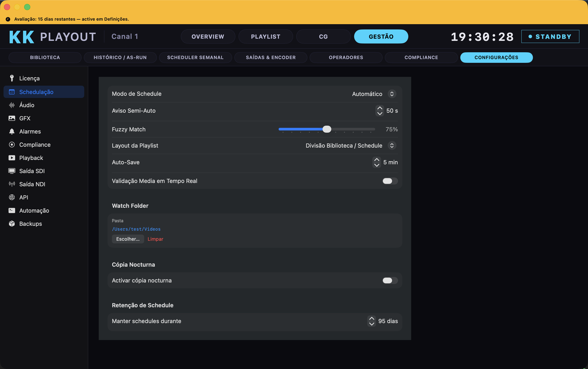Select the CONFIGURAÇÕES sub-tab
The image size is (588, 369).
pyautogui.click(x=496, y=58)
